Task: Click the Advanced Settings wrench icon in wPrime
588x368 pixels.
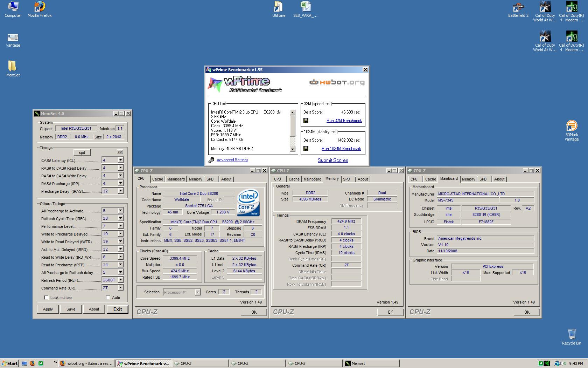Action: point(211,160)
